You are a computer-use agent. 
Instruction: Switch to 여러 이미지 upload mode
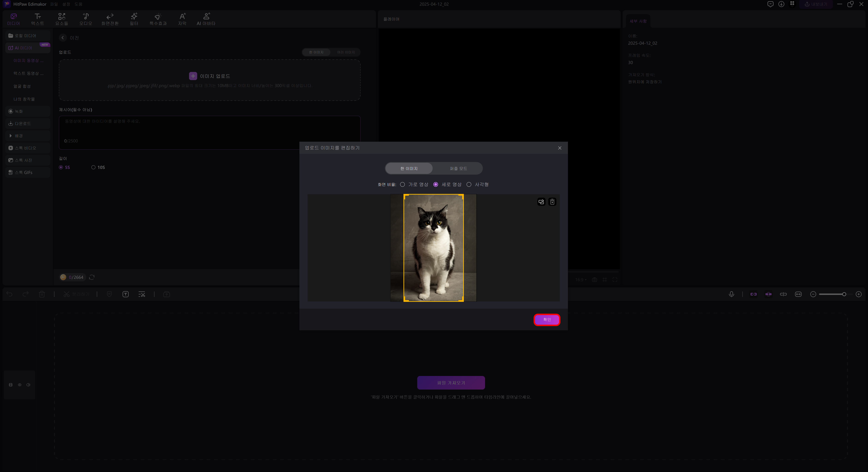tap(346, 52)
